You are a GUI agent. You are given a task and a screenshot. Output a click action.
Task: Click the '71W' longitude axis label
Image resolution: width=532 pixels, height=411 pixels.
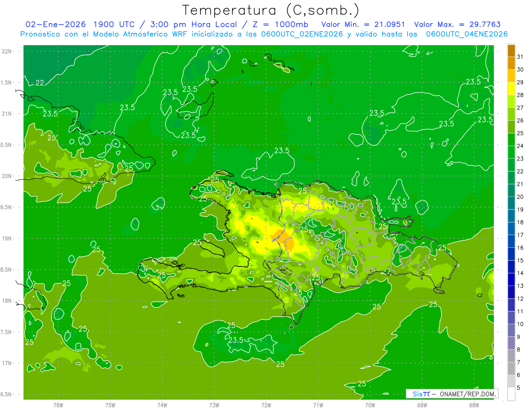pos(318,405)
